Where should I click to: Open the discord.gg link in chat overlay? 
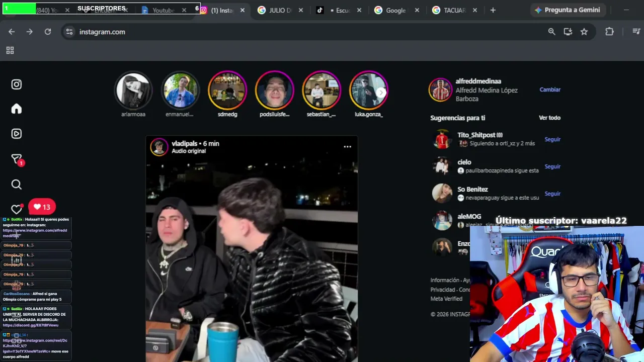31,325
